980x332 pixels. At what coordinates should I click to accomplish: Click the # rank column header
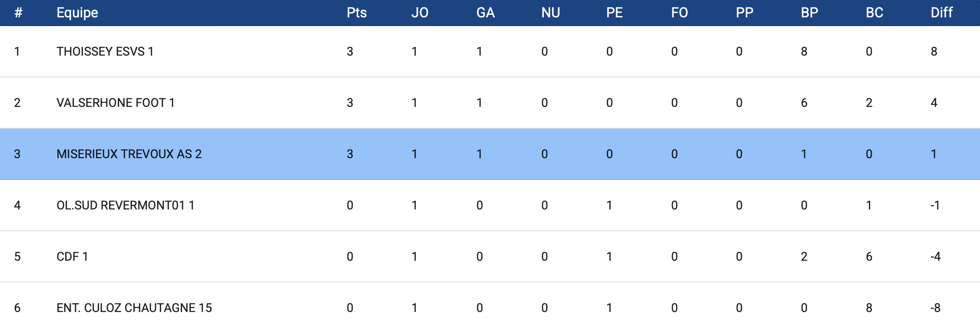18,13
